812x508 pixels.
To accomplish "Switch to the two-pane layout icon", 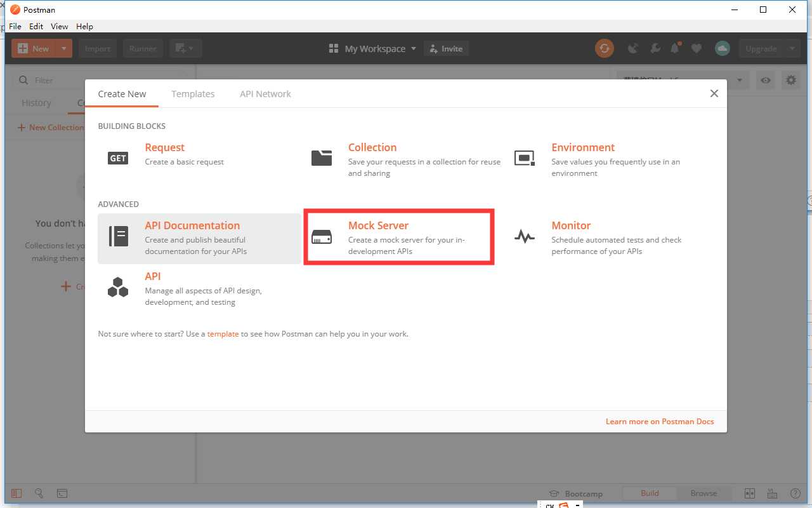I will click(749, 493).
